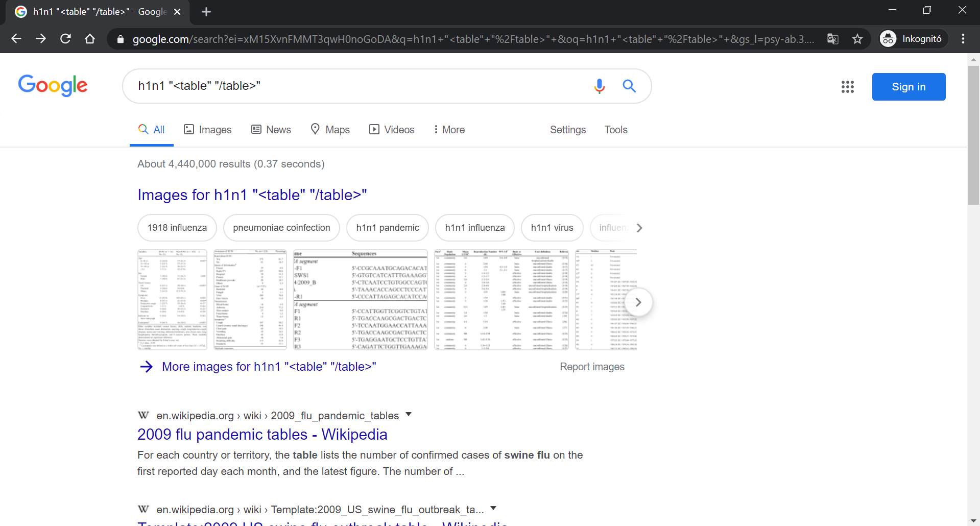Click the Google logo
Image resolution: width=980 pixels, height=526 pixels.
[53, 85]
